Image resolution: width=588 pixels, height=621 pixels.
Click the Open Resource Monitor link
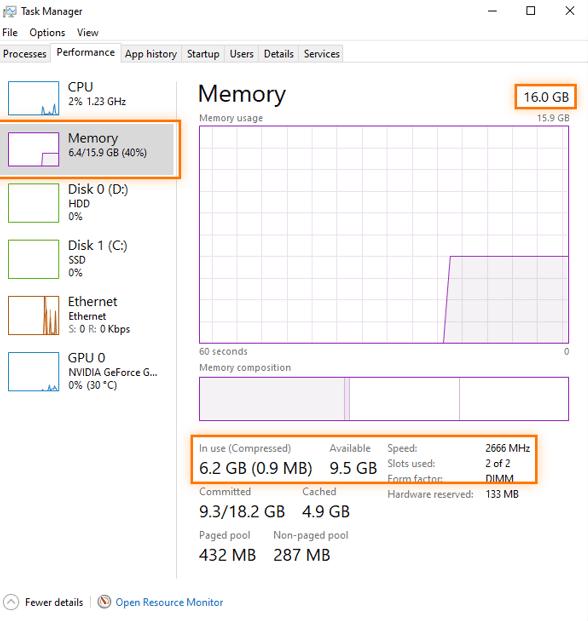tap(169, 602)
